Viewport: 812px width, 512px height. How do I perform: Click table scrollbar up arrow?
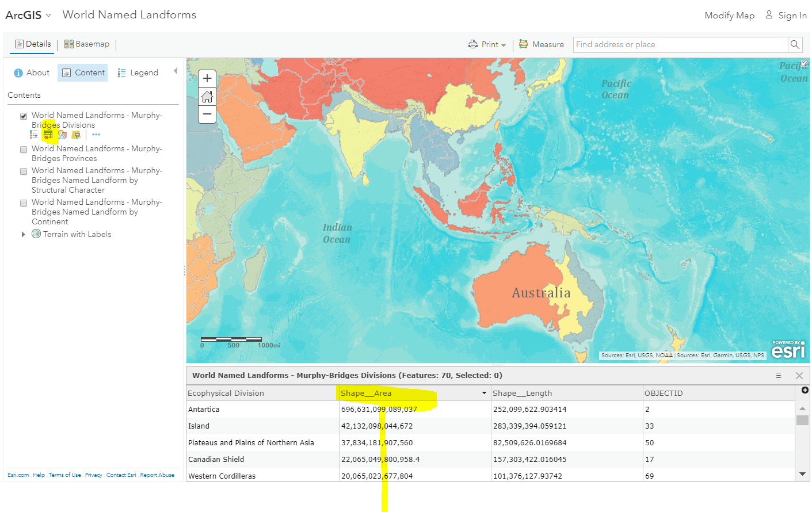coord(802,408)
